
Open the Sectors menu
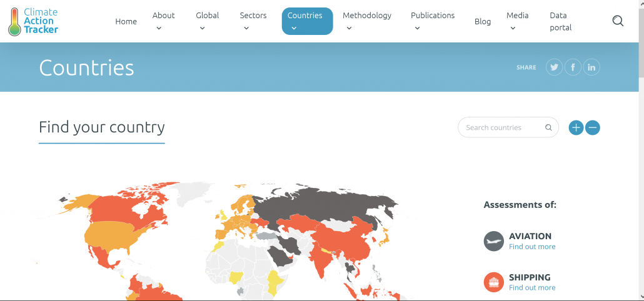[253, 15]
